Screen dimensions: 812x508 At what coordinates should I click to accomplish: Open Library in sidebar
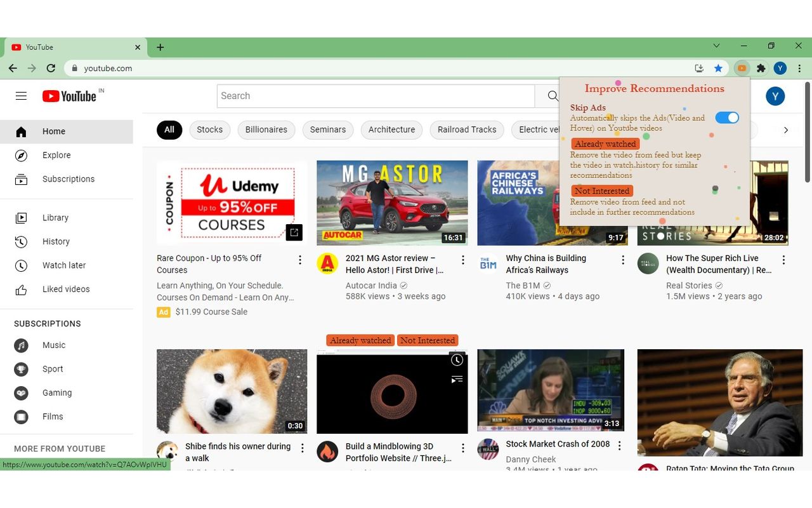(67, 218)
